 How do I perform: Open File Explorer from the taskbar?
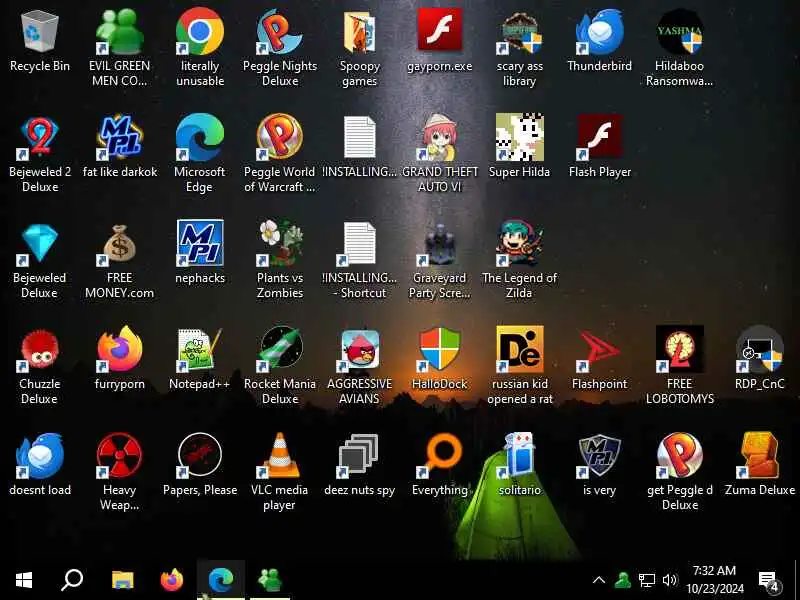tap(122, 580)
